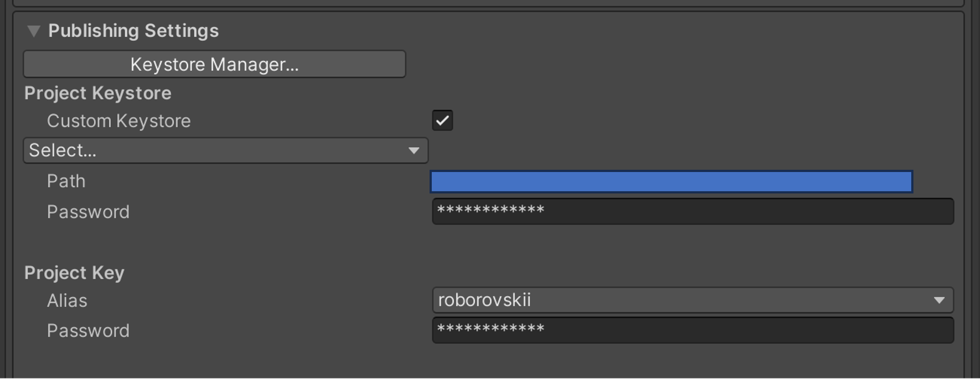Click the Project Key Password field
Viewport: 980px width, 379px height.
(x=693, y=330)
